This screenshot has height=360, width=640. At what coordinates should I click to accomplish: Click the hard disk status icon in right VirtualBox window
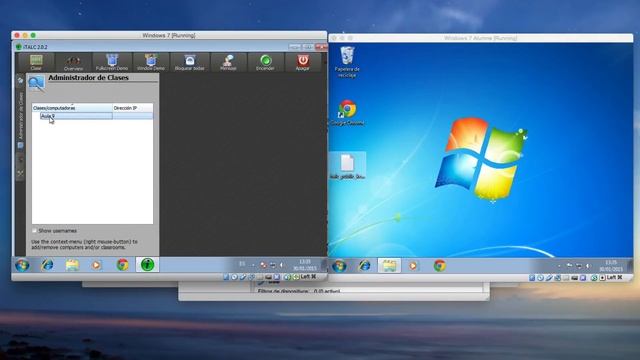point(532,278)
